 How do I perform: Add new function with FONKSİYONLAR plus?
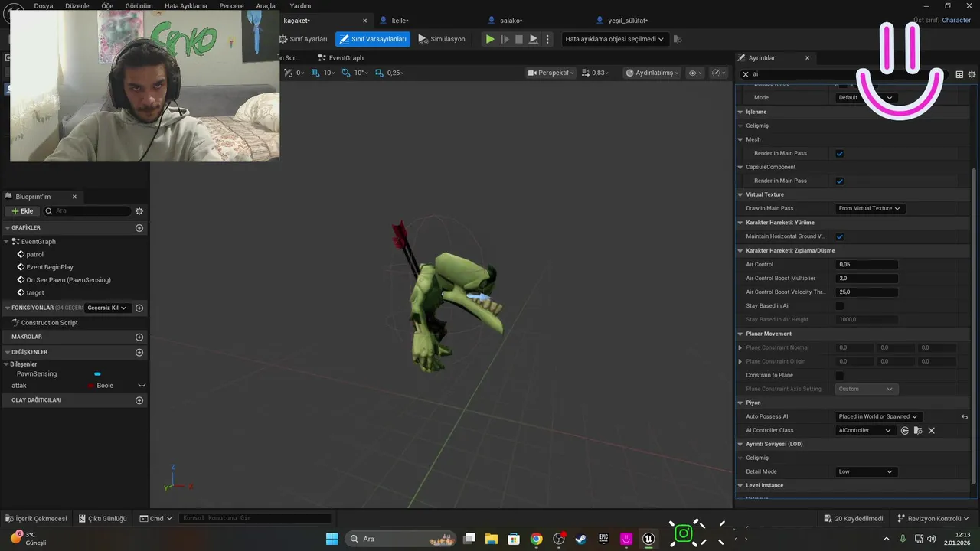pos(139,308)
